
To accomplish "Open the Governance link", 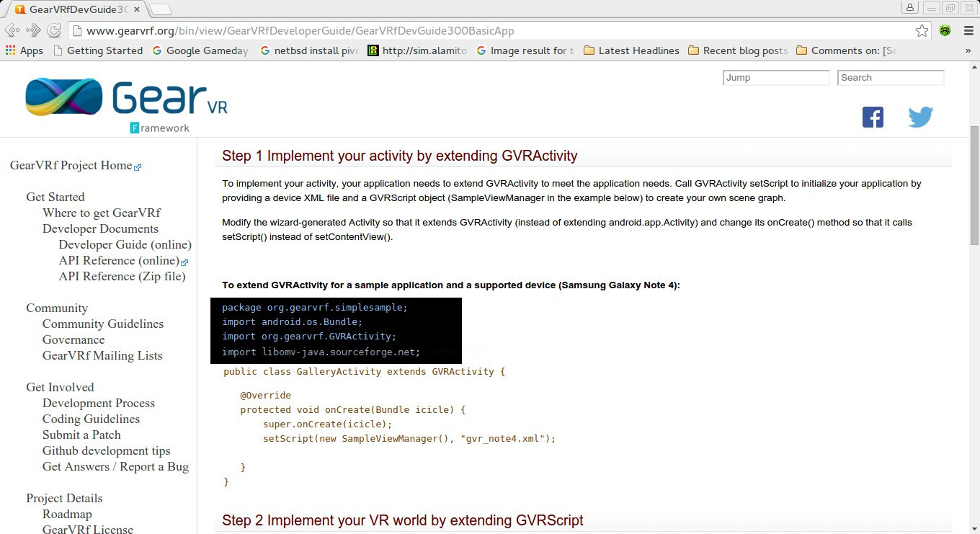I will 73,339.
